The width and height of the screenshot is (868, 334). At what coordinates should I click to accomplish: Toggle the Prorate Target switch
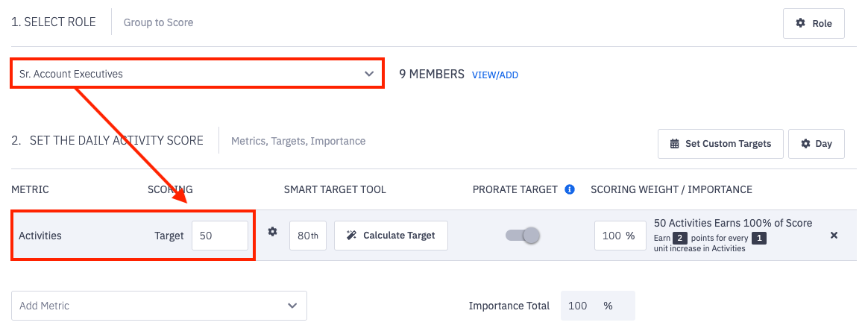coord(523,236)
